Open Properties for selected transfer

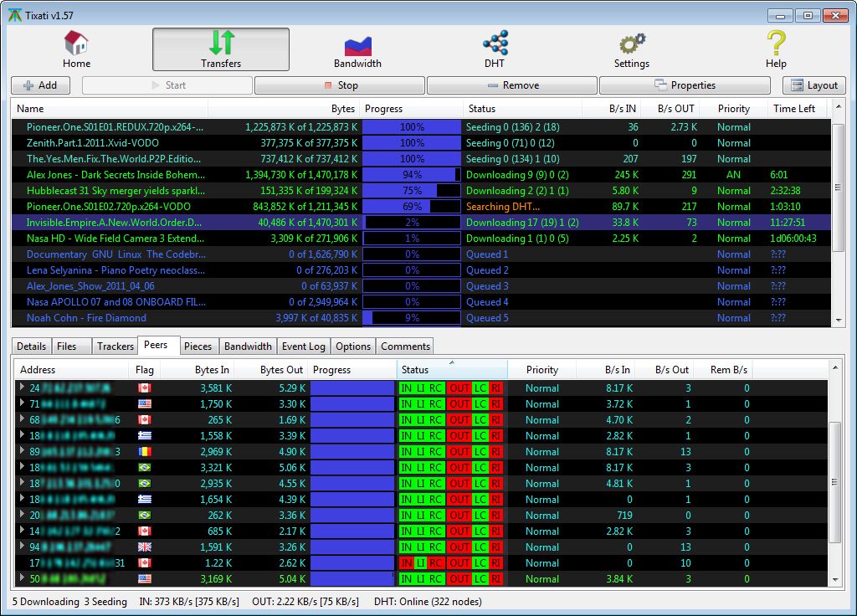(x=683, y=85)
